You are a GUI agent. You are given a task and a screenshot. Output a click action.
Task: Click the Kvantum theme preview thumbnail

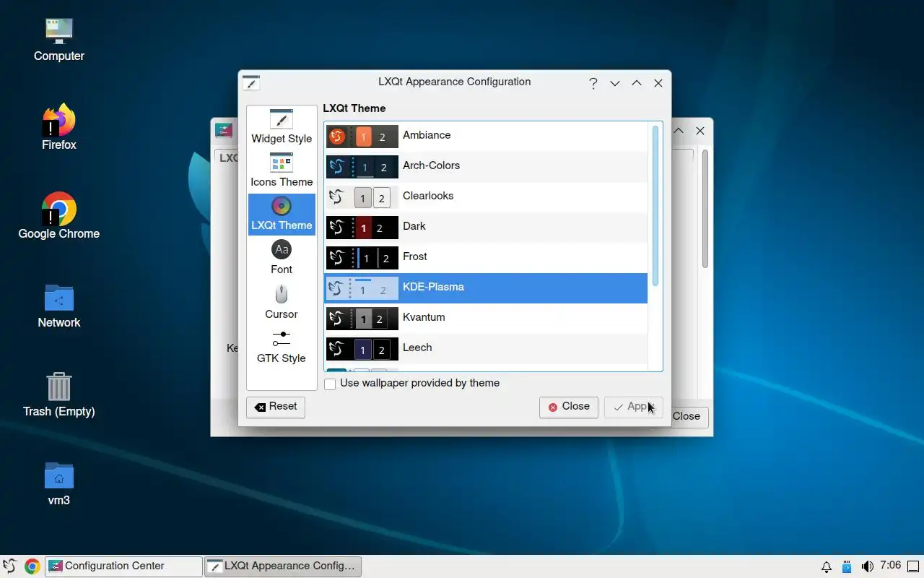362,318
